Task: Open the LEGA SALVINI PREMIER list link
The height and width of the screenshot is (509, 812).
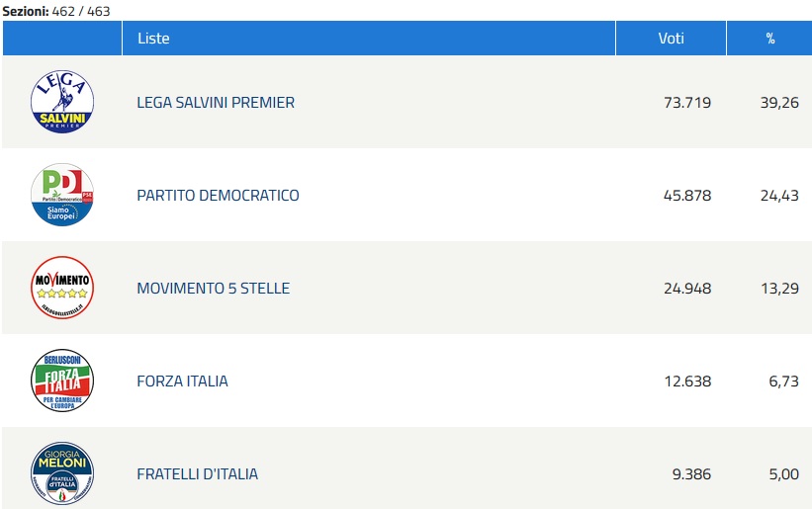Action: 216,102
